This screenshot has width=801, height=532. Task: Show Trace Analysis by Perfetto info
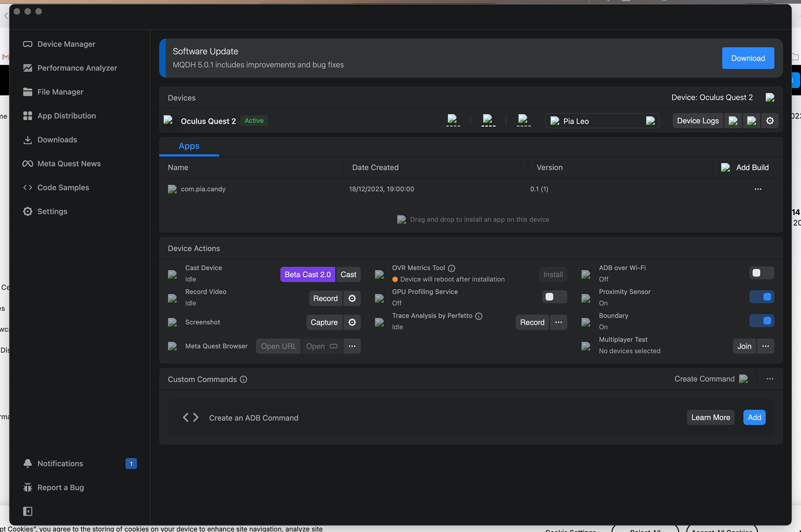[479, 316]
